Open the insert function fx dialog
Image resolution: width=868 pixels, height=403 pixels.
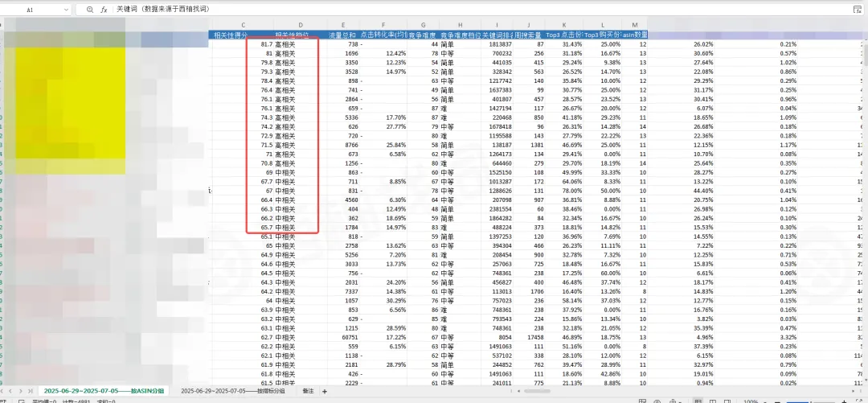(x=104, y=10)
